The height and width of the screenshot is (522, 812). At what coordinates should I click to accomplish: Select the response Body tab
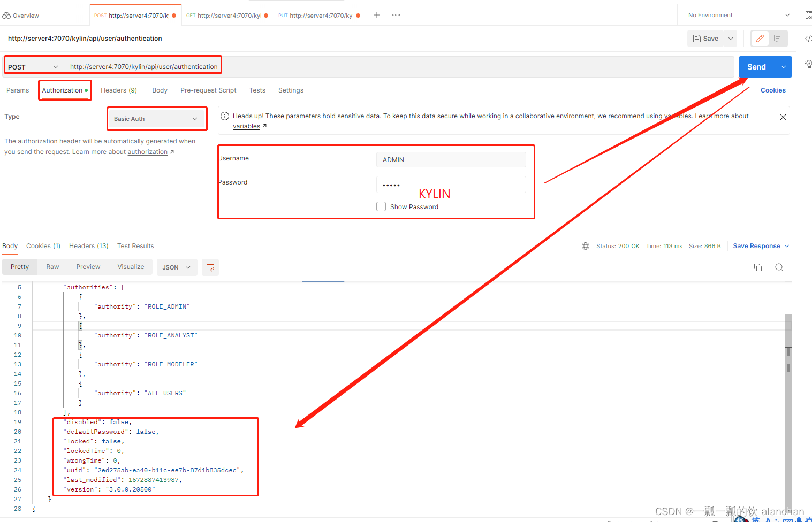pos(10,246)
